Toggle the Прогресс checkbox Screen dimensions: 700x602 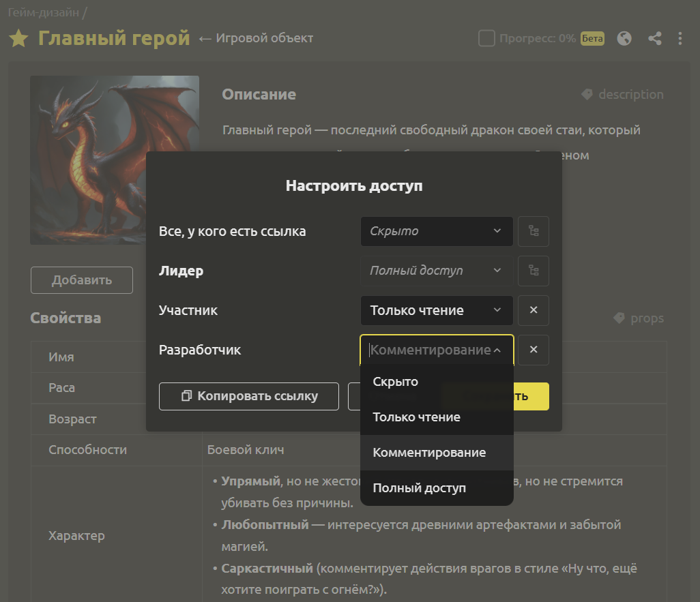(x=486, y=38)
